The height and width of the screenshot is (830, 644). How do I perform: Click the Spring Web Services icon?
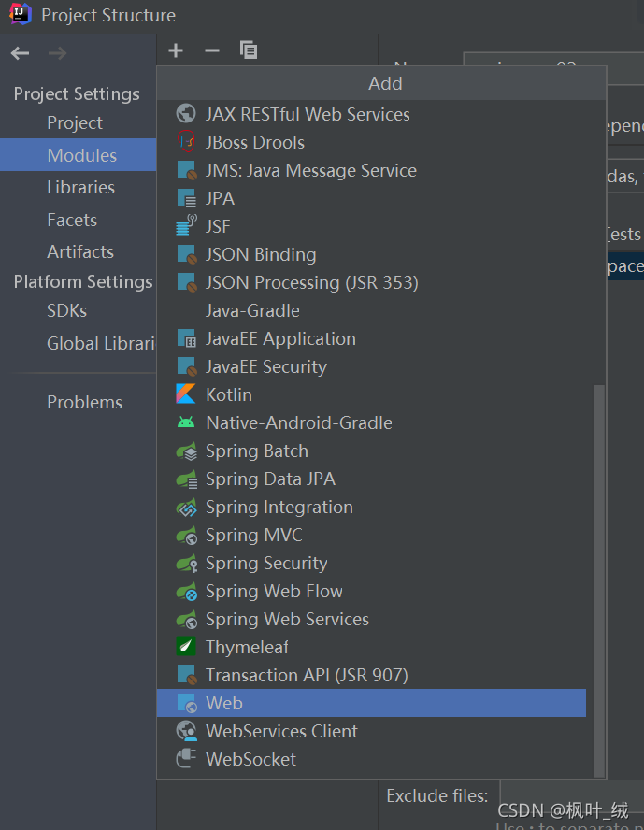click(x=186, y=619)
